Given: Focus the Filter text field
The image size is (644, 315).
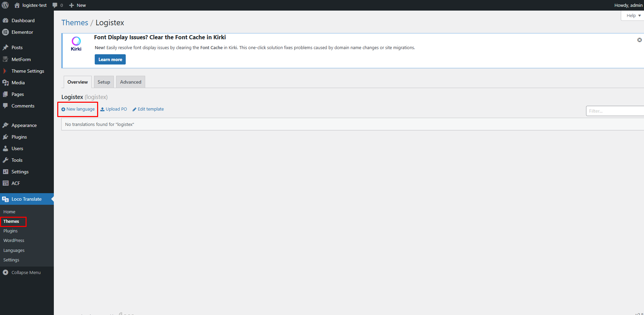Looking at the screenshot, I should pyautogui.click(x=615, y=111).
